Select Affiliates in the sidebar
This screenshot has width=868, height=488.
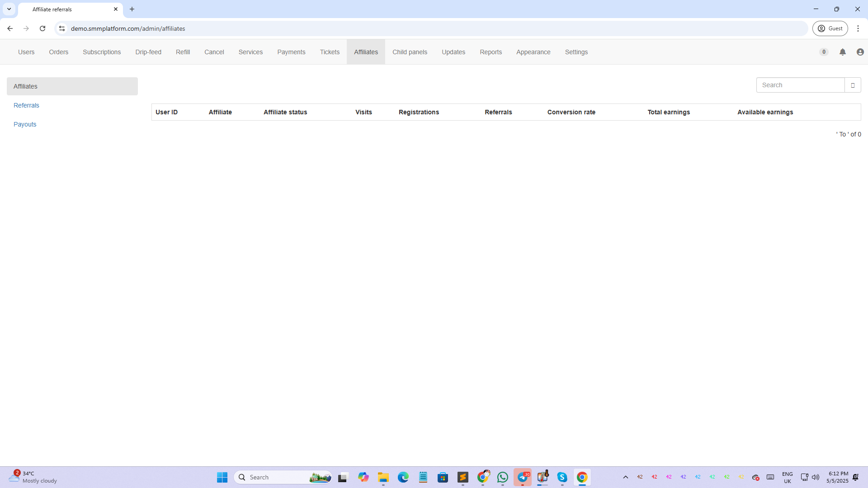tap(72, 86)
